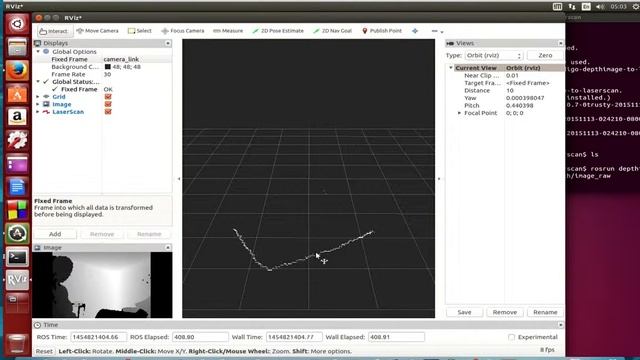Click the RViz launcher icon
The width and height of the screenshot is (640, 360).
[x=17, y=280]
